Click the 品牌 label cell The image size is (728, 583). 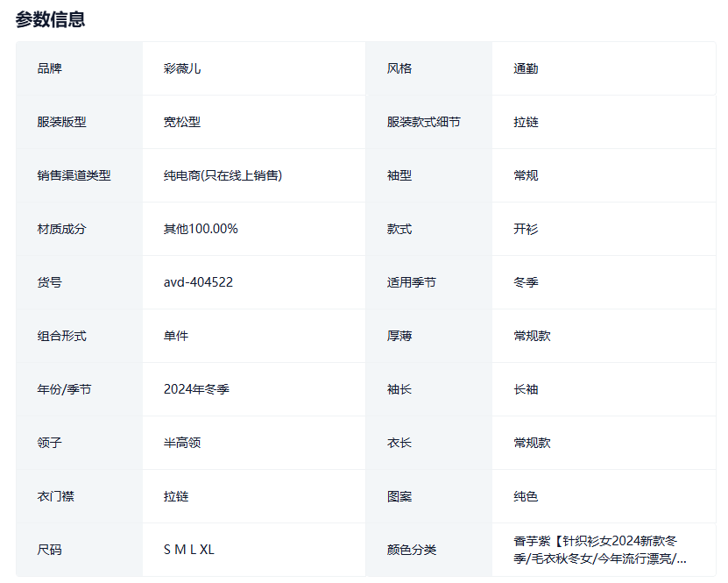click(49, 68)
